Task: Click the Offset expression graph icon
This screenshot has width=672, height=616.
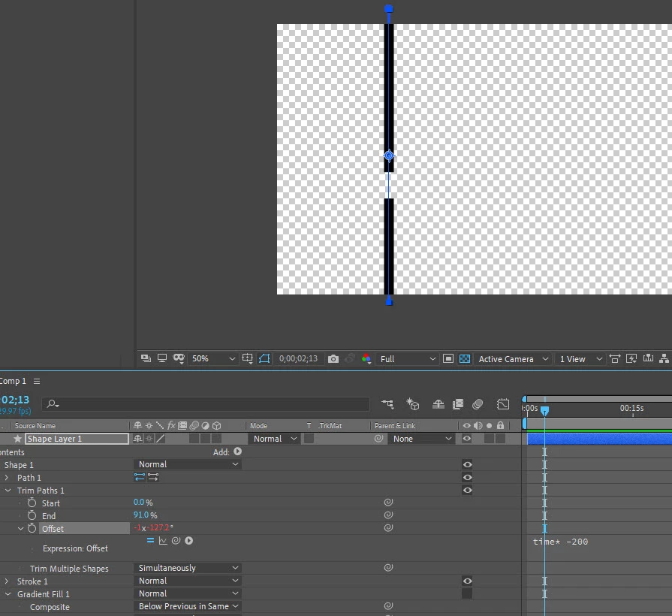Action: [x=163, y=541]
